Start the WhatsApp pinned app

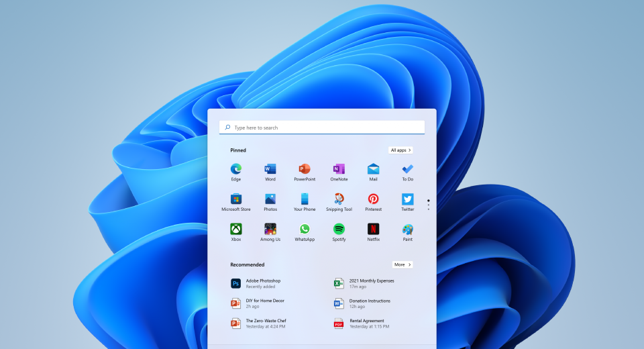click(x=305, y=230)
